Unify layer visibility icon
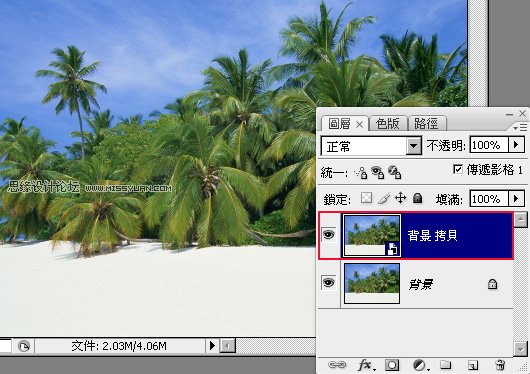Screen dimensions: 530x374 377,172
